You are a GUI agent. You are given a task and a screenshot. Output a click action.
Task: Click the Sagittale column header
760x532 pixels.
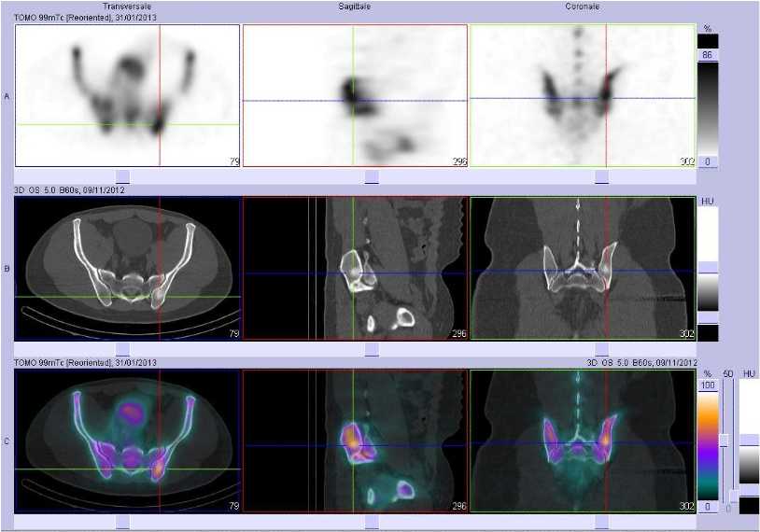[355, 7]
